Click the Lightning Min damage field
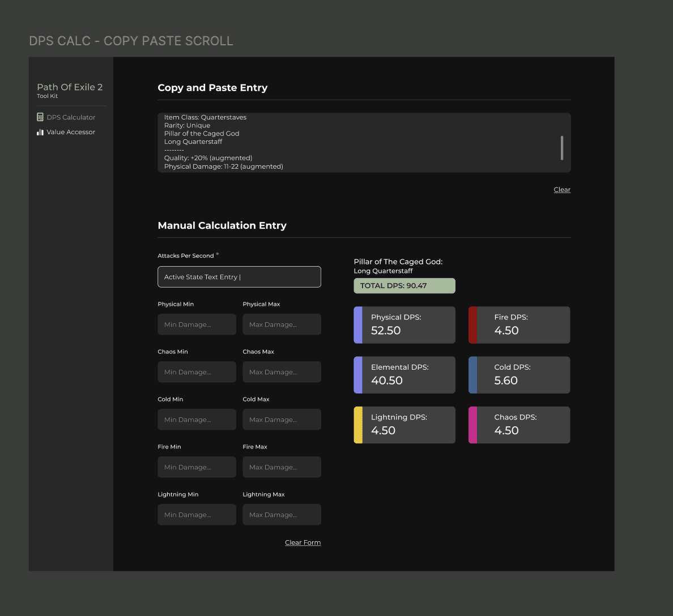 click(197, 515)
